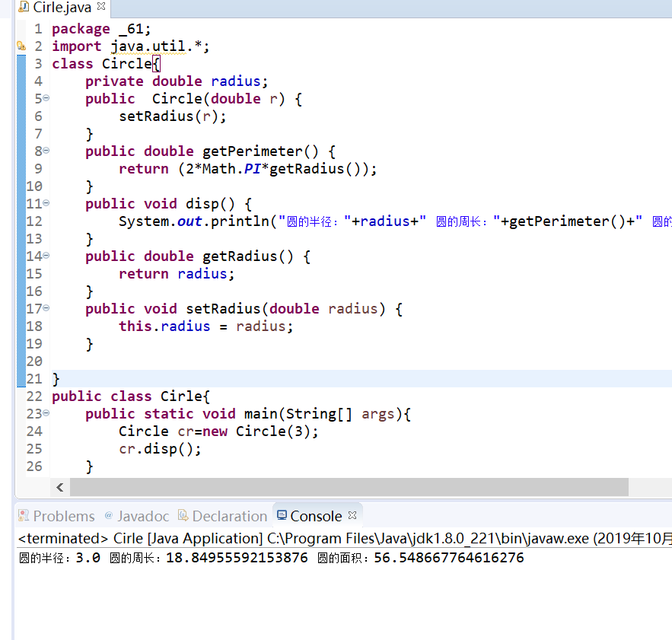Collapse disp method fold at line 11
This screenshot has height=640, width=672.
click(46, 202)
